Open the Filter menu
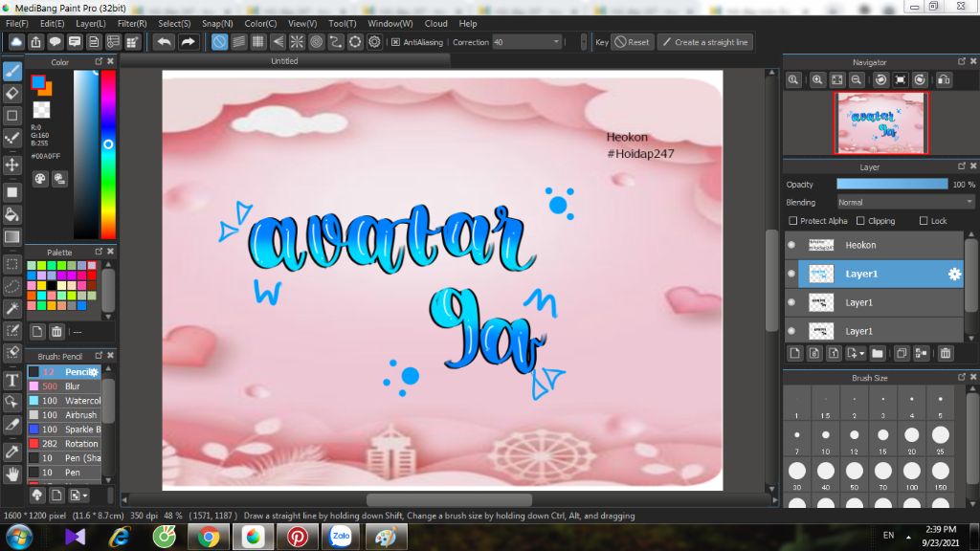This screenshot has height=551, width=980. pos(132,23)
